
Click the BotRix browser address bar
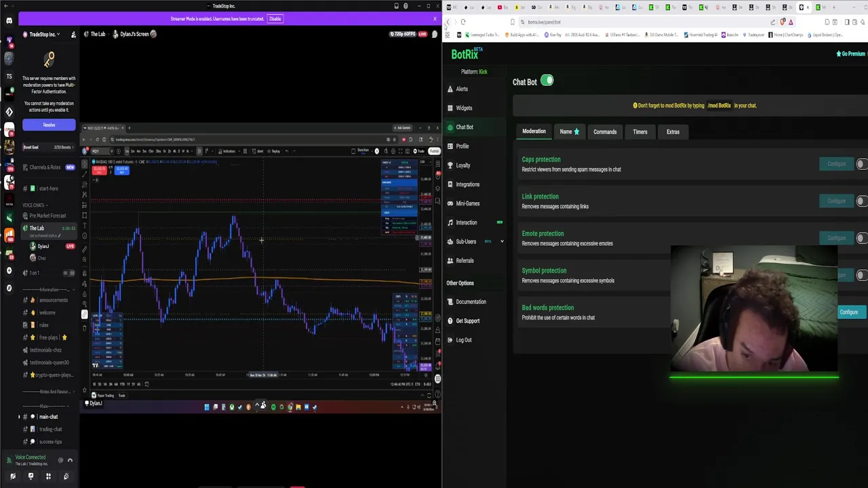click(x=644, y=22)
